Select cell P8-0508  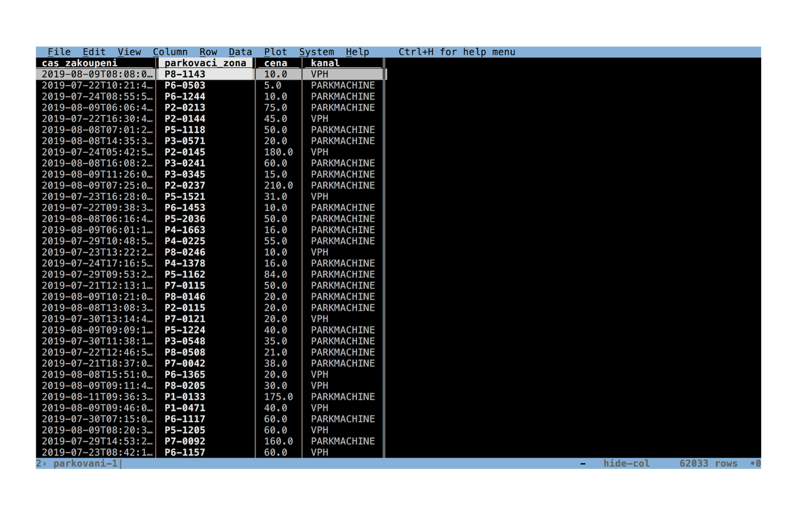coord(185,352)
